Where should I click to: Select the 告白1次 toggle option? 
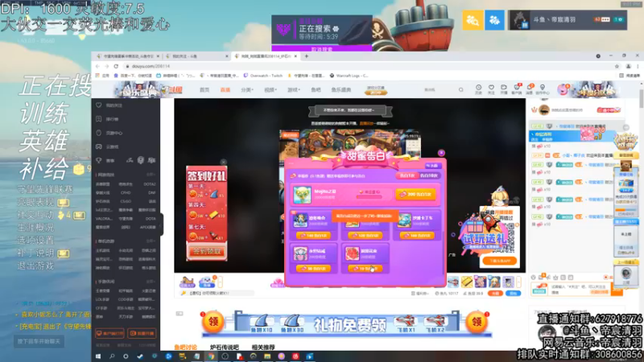407,175
